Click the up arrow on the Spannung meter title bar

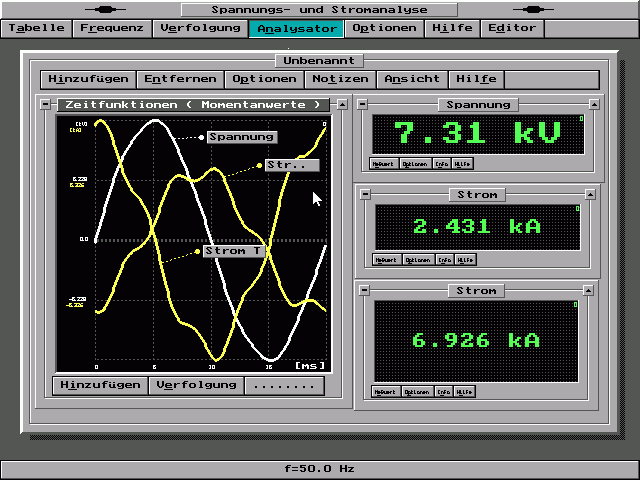[596, 105]
